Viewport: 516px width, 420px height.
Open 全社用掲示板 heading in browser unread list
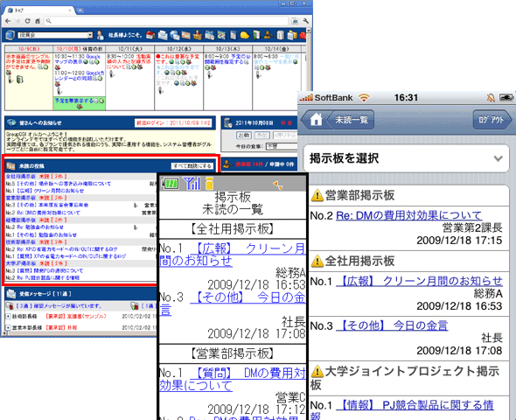click(20, 177)
